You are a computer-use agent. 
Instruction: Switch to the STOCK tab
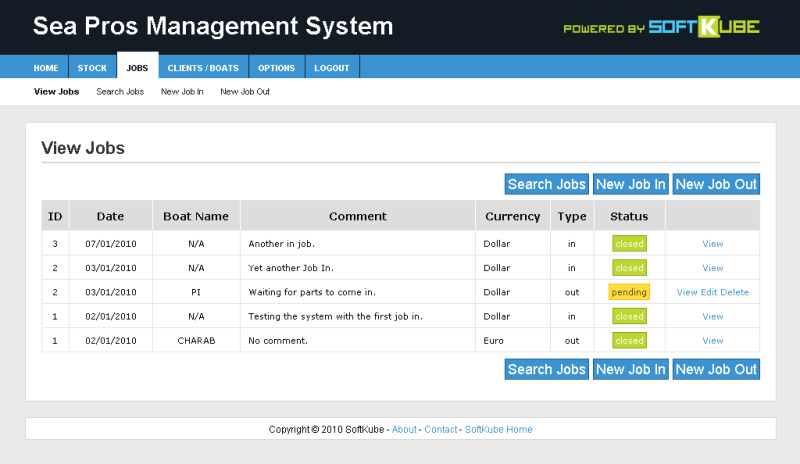tap(92, 68)
